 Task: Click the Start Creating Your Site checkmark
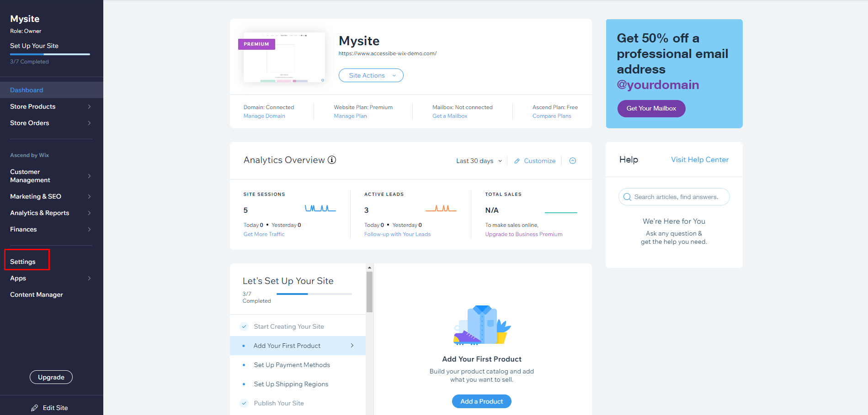[244, 326]
